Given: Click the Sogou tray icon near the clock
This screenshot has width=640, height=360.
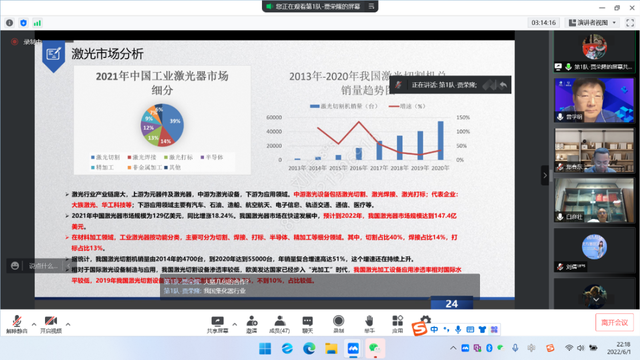Looking at the screenshot, I should coord(550,348).
